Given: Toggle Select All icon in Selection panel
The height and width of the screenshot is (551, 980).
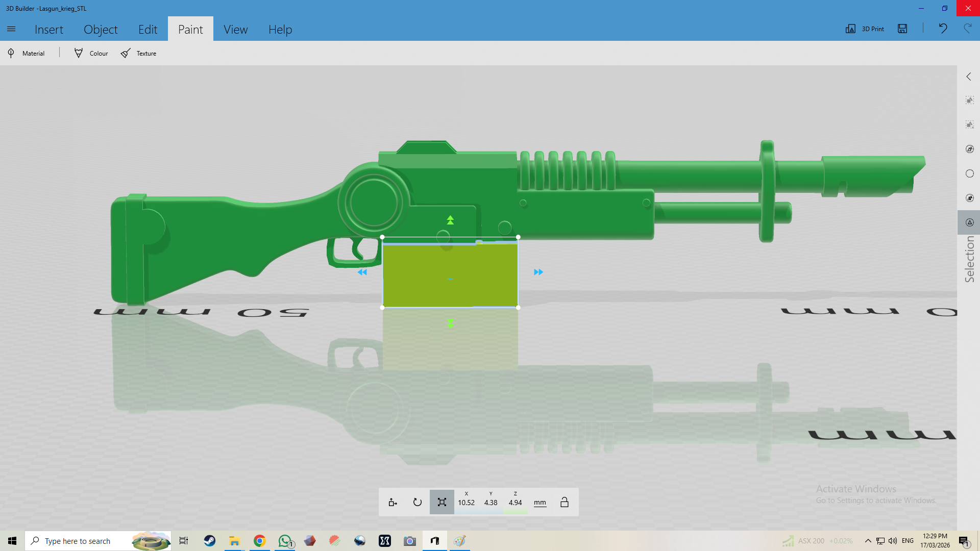Looking at the screenshot, I should [969, 100].
